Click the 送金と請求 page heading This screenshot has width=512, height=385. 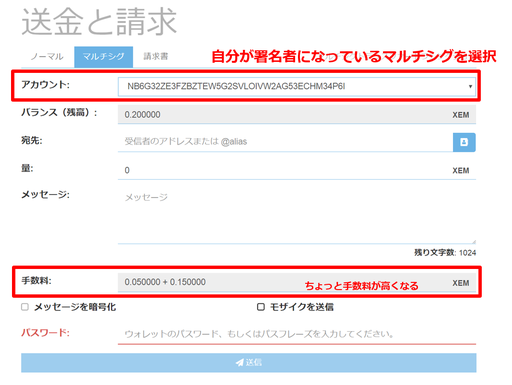(99, 21)
